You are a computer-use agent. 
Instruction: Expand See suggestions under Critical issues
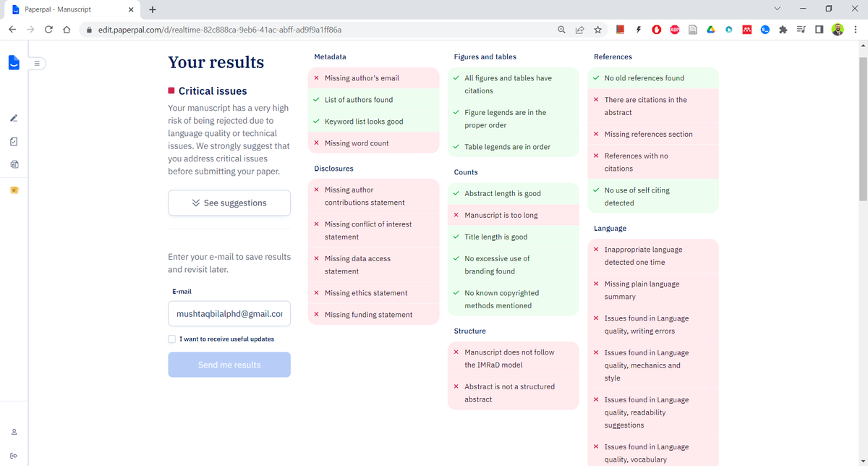[x=229, y=203]
